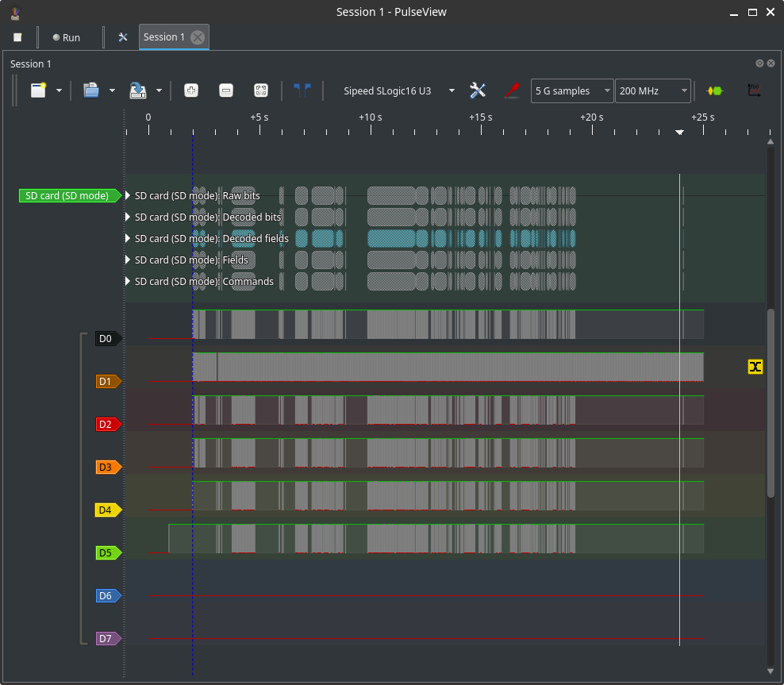Viewport: 784px width, 685px height.
Task: Click the new session icon
Action: click(38, 90)
